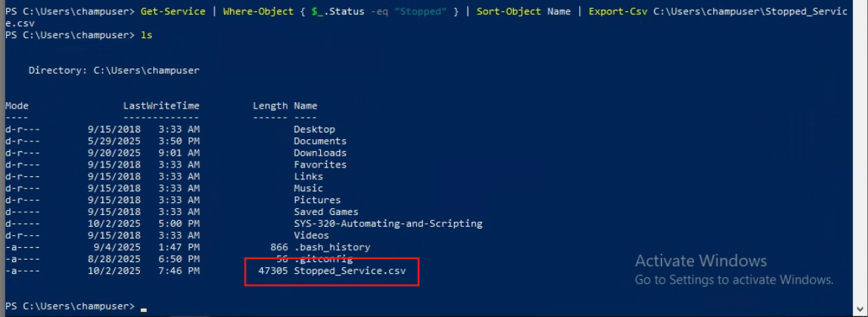Click the Mode column header
The image size is (868, 317).
click(17, 106)
